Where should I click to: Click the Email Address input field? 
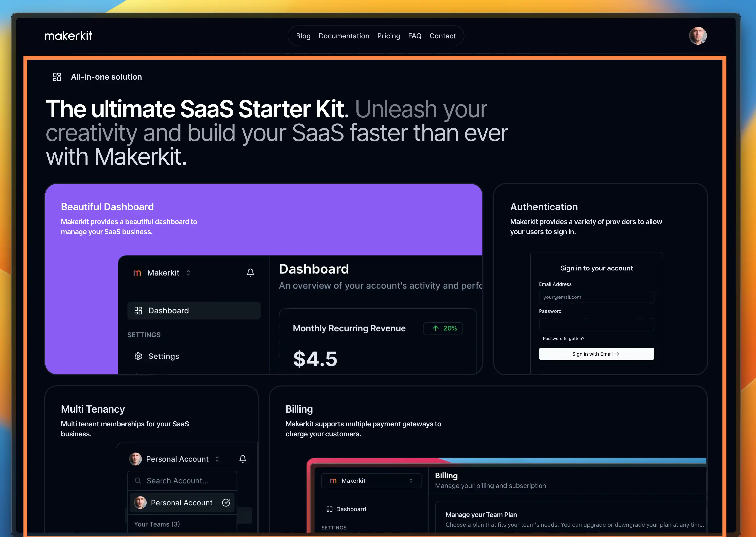tap(596, 297)
